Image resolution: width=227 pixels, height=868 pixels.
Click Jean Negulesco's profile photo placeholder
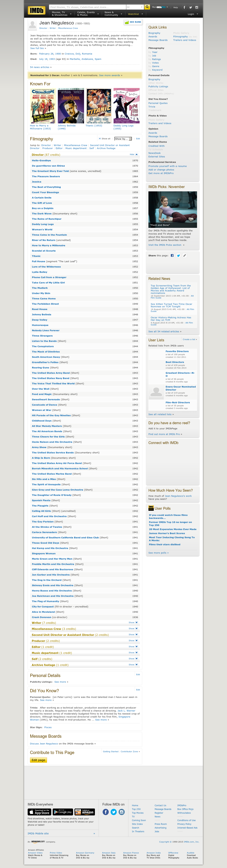pos(32,25)
